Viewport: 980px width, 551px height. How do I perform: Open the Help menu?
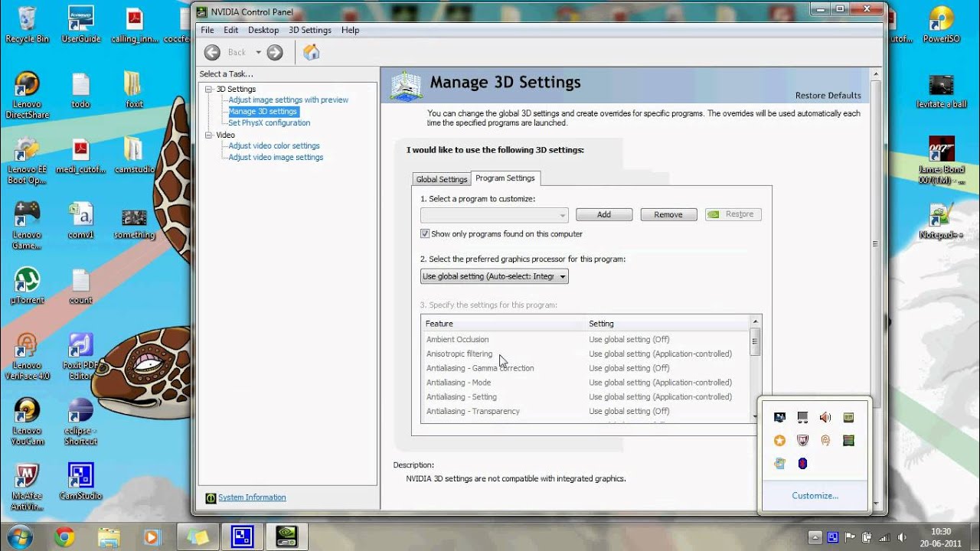[x=350, y=30]
